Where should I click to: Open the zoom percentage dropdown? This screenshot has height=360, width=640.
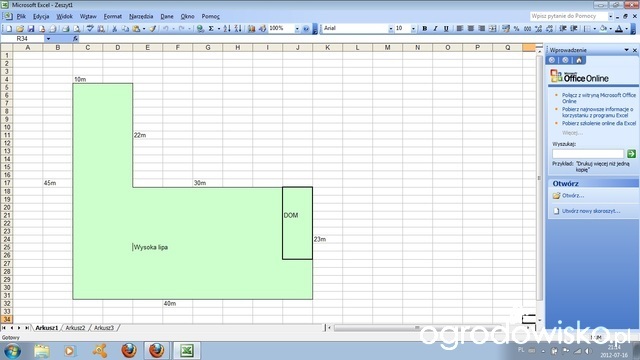297,29
